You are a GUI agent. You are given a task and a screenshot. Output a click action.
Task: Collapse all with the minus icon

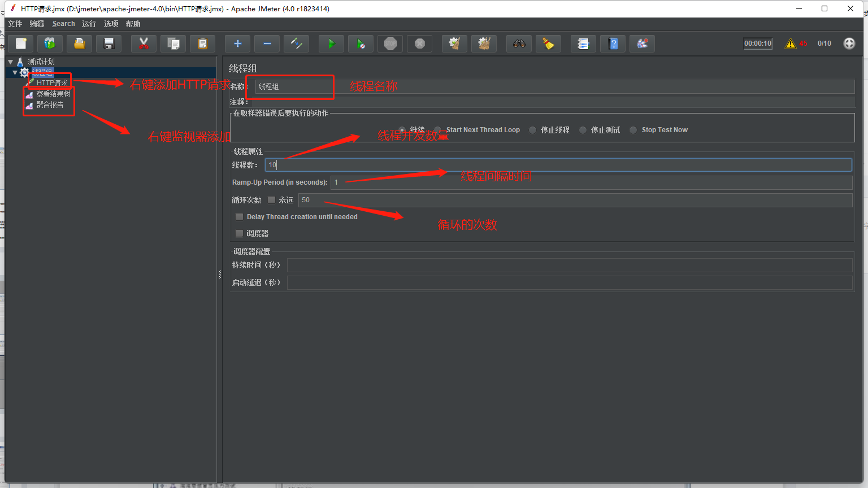click(x=267, y=43)
